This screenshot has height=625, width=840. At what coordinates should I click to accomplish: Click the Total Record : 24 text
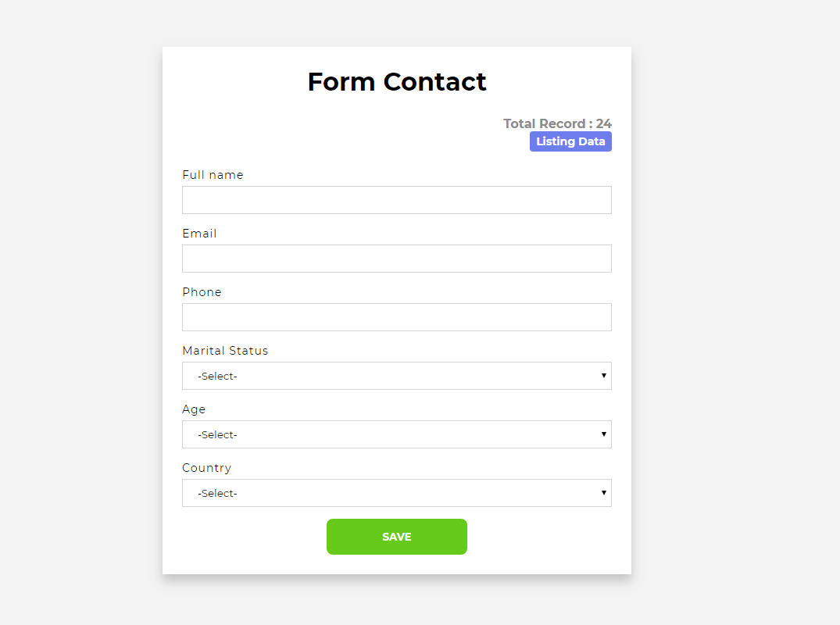pos(557,123)
